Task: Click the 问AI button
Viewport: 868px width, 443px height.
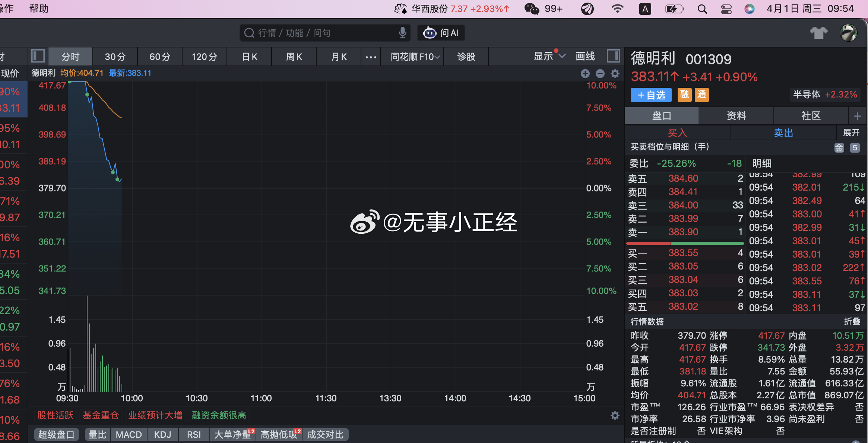Action: [441, 33]
